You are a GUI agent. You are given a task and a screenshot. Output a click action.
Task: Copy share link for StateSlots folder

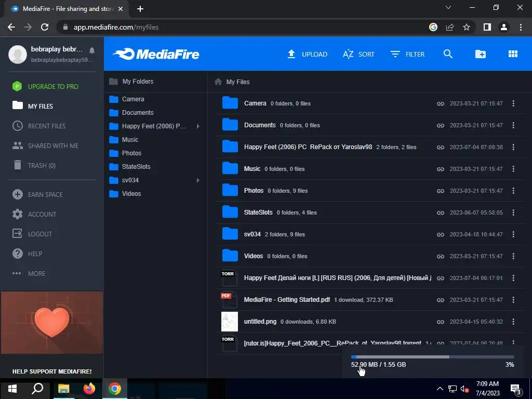[441, 212]
